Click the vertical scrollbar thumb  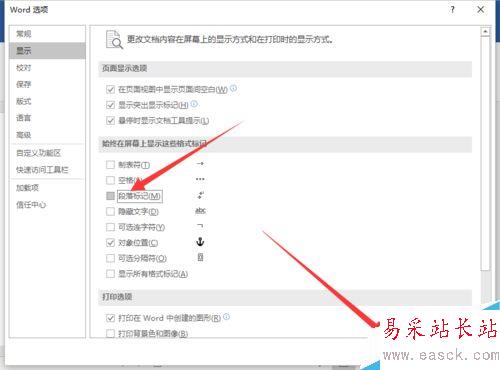(485, 153)
